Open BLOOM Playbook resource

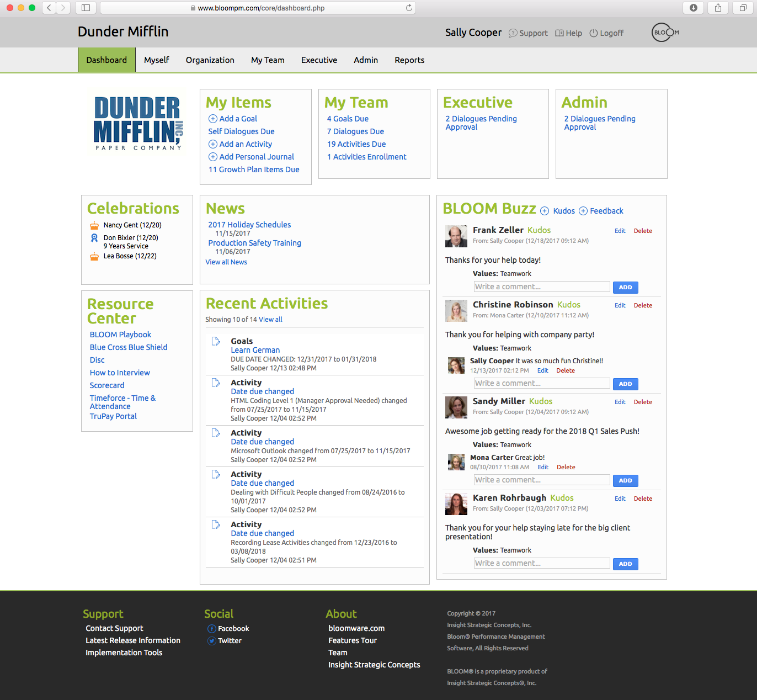click(x=120, y=335)
